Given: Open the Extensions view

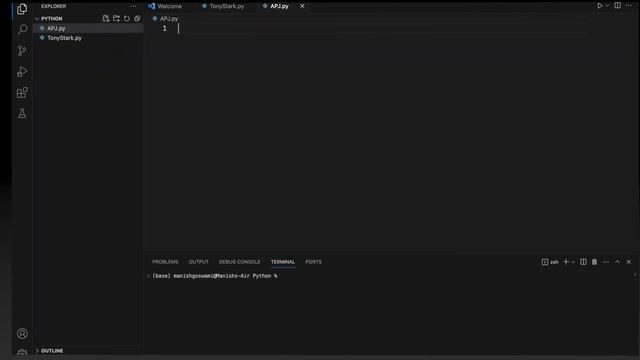Looking at the screenshot, I should 22,93.
